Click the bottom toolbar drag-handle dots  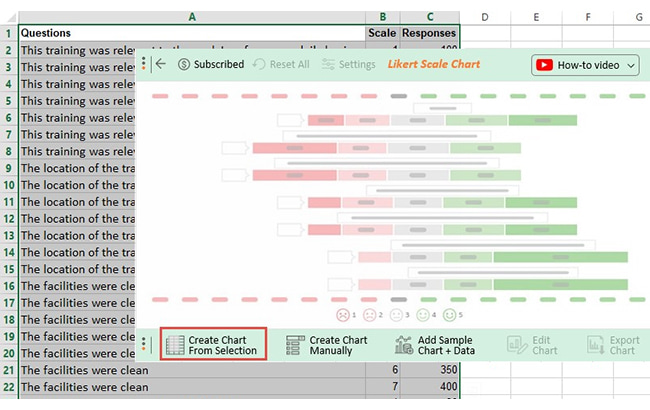coord(143,344)
